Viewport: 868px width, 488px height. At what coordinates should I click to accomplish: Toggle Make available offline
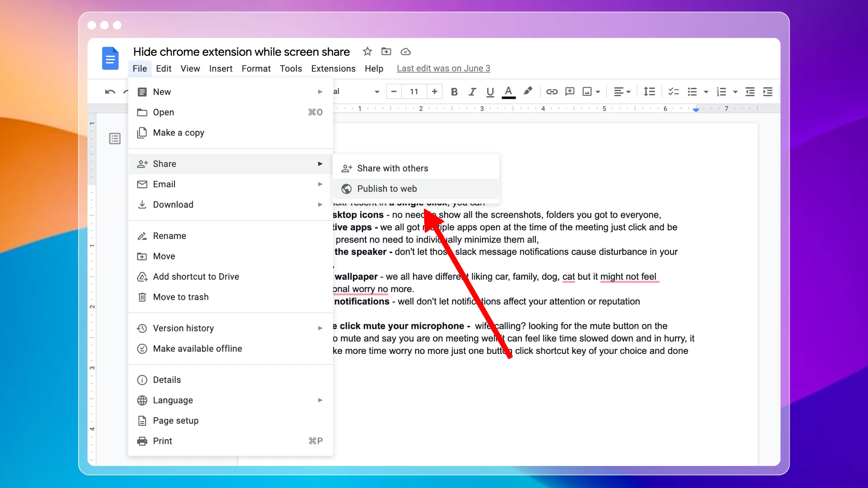click(230, 348)
